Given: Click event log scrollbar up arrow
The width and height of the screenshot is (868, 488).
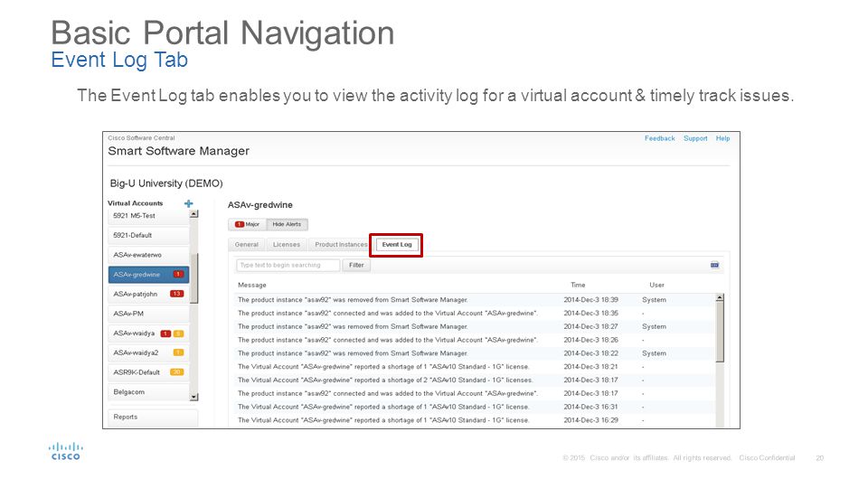Looking at the screenshot, I should (x=720, y=297).
